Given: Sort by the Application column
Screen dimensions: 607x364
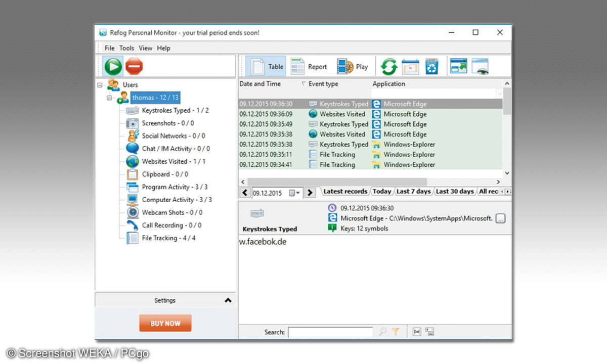Looking at the screenshot, I should click(x=389, y=84).
